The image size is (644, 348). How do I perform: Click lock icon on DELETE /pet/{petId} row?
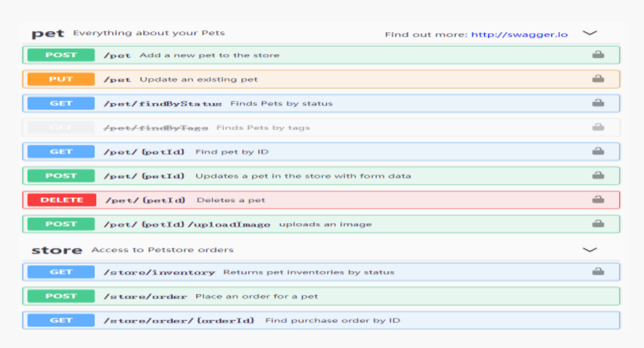pos(598,200)
